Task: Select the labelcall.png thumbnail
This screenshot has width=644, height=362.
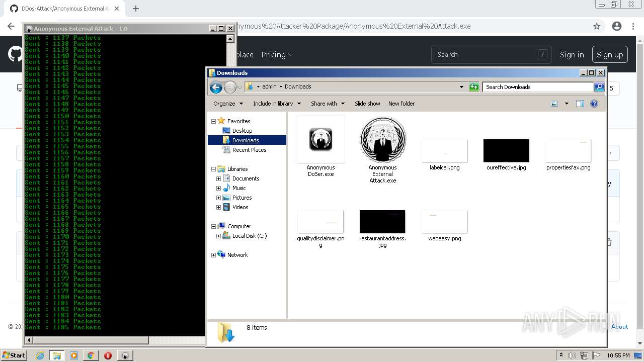Action: coord(444,151)
